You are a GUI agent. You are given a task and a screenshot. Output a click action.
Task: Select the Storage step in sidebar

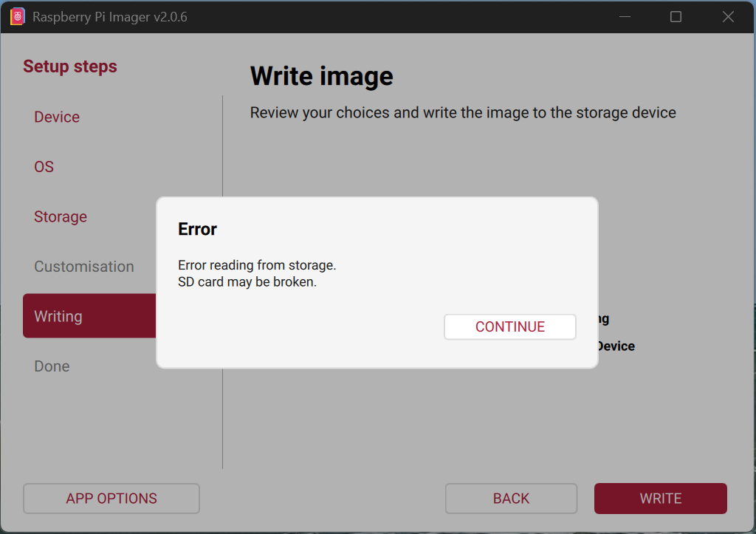pos(61,216)
